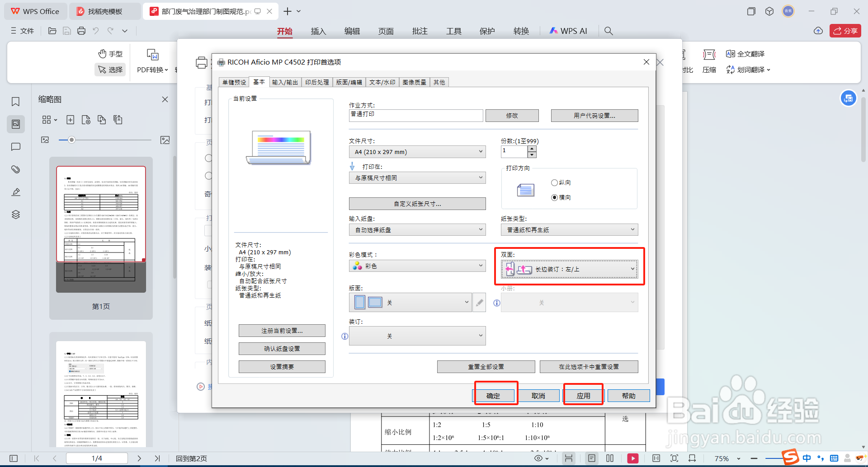868x467 pixels.
Task: Open the folder icon in quick toolbar
Action: [52, 31]
